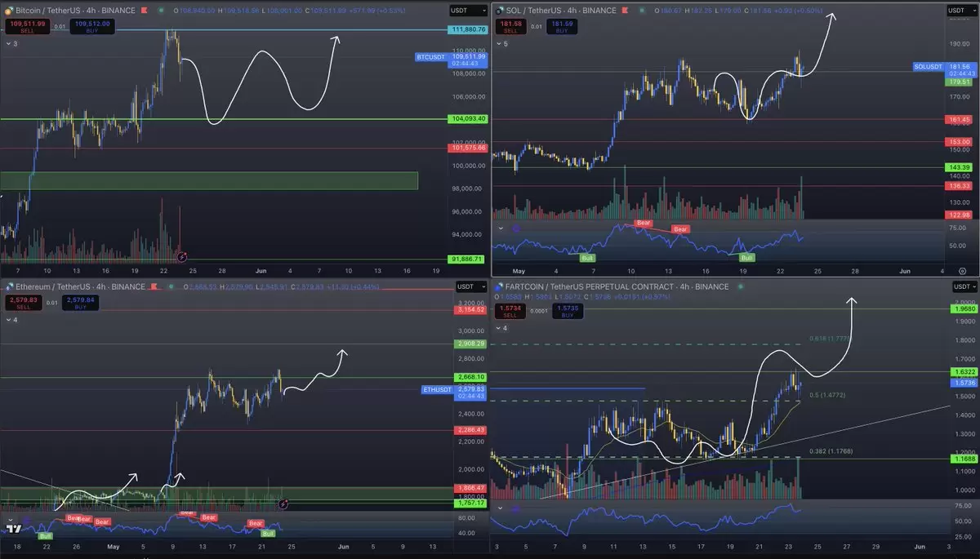Click the Bitcoin coin logo icon

7,10
